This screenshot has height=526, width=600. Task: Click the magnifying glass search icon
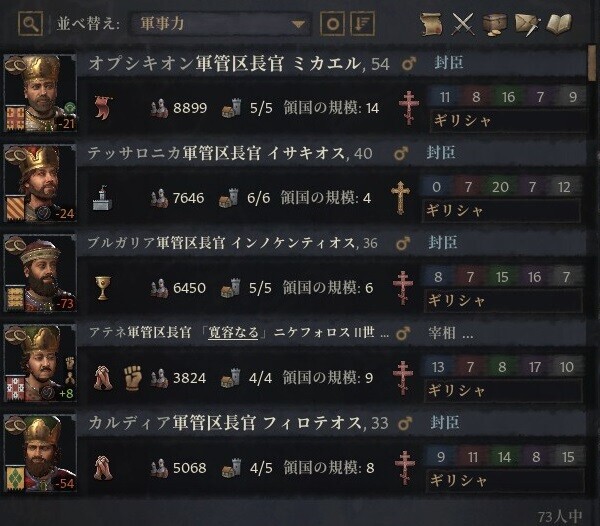point(30,24)
